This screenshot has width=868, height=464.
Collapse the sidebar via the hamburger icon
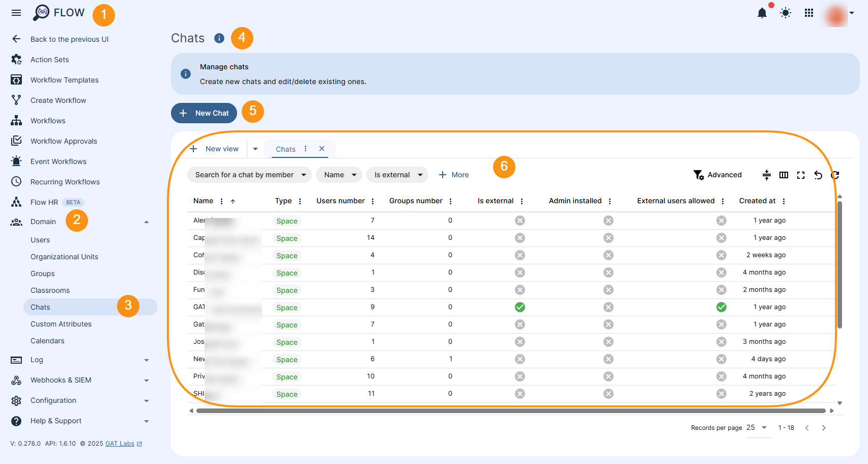tap(16, 13)
